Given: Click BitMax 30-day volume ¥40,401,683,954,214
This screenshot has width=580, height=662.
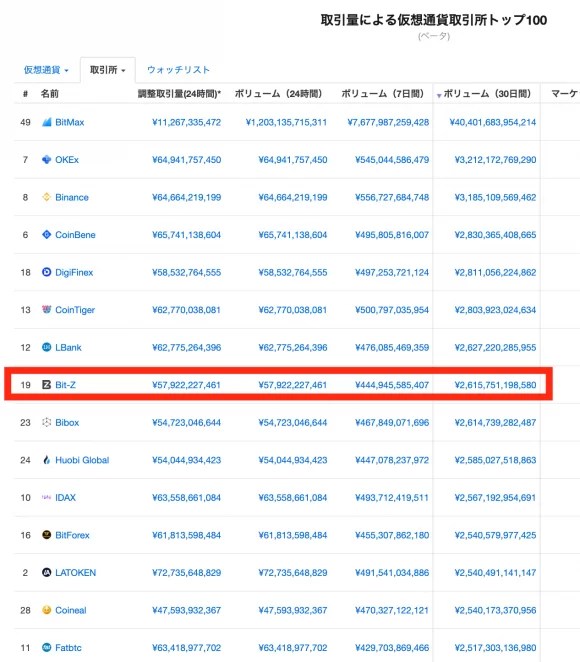Looking at the screenshot, I should [493, 122].
